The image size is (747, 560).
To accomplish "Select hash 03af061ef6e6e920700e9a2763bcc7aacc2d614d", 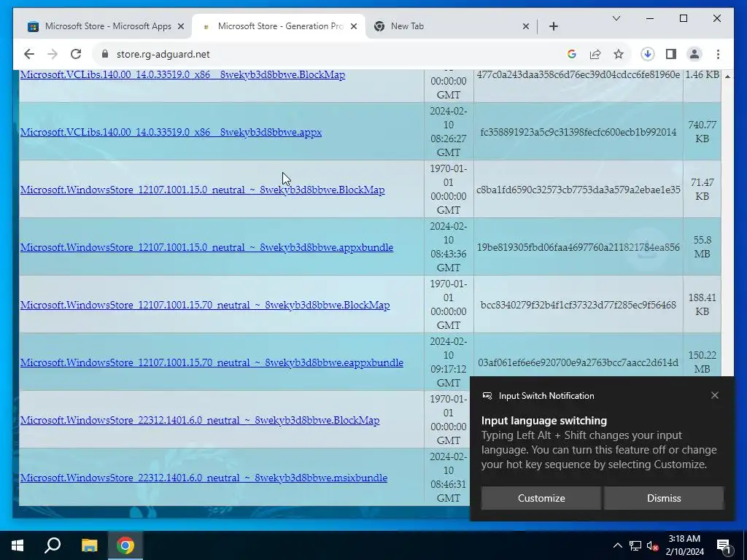I will tap(578, 362).
